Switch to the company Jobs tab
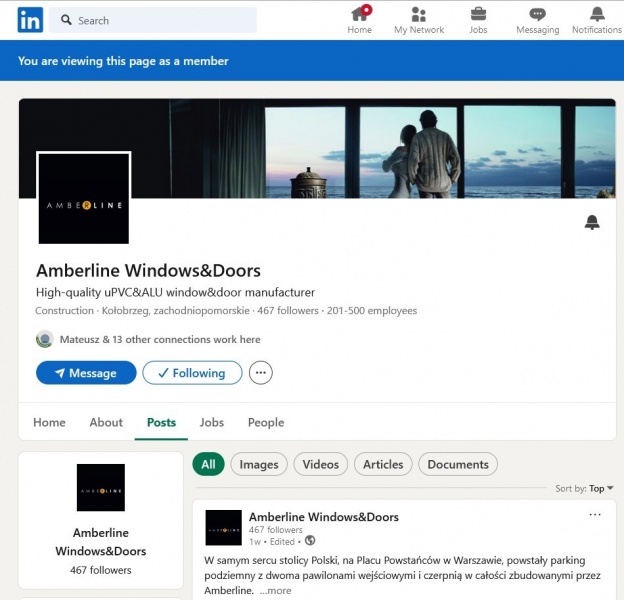The width and height of the screenshot is (624, 600). pyautogui.click(x=212, y=423)
